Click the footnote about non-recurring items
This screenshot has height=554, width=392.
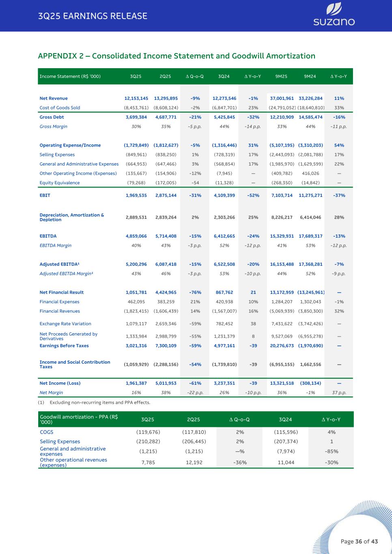click(94, 403)
